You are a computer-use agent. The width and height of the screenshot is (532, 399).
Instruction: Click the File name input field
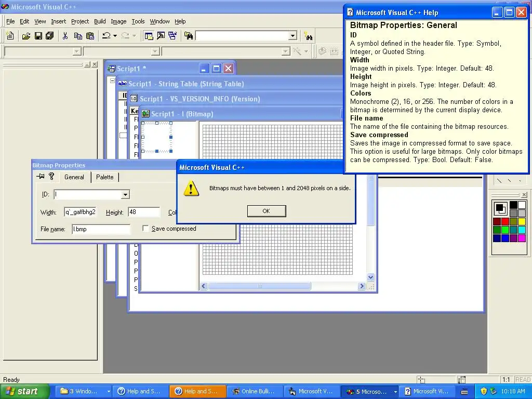coord(101,229)
